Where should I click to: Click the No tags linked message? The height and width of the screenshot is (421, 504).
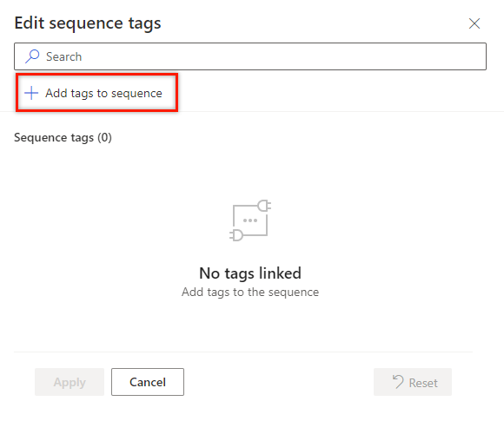250,273
